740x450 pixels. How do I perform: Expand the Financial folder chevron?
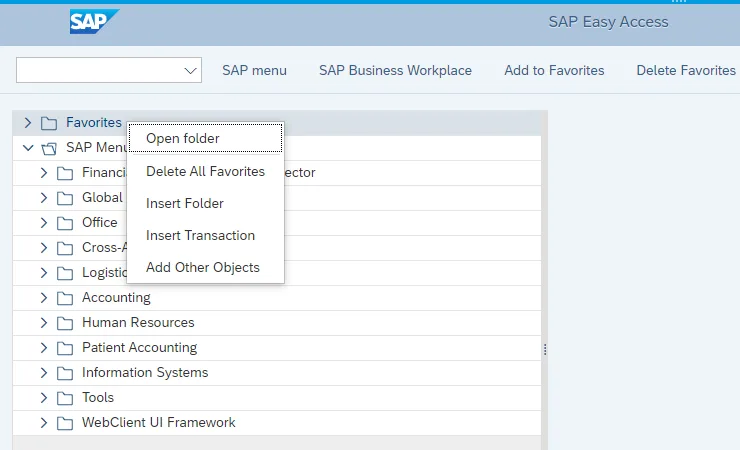44,173
